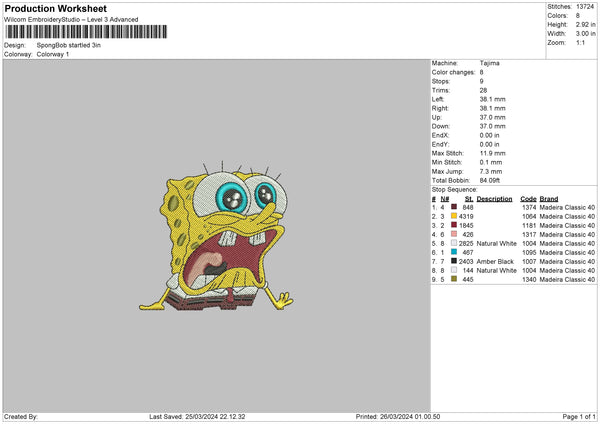The image size is (600, 424).
Task: Click the 'Printed: 26/03/2024' footer text
Action: tap(398, 416)
